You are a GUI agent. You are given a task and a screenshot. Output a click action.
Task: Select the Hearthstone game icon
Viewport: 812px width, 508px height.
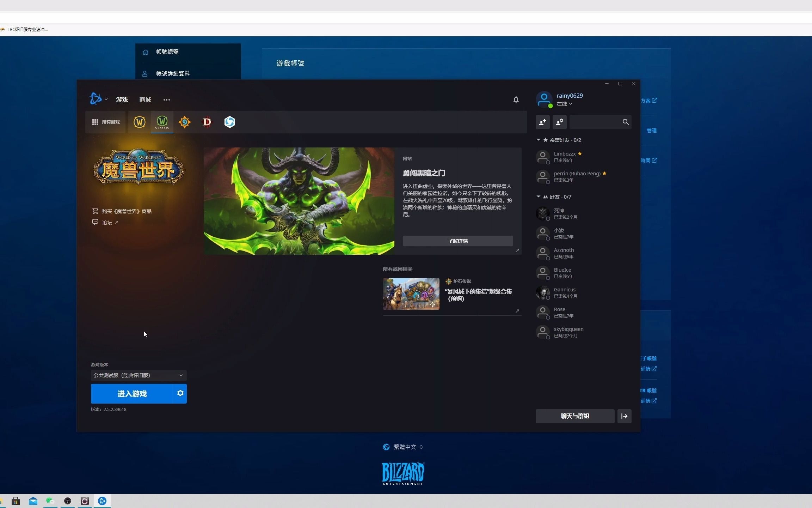click(184, 122)
